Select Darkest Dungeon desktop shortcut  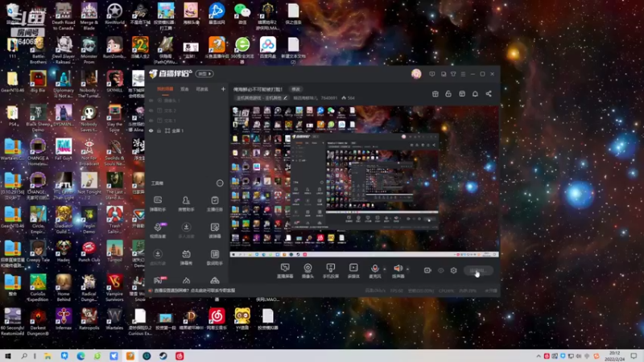[38, 323]
